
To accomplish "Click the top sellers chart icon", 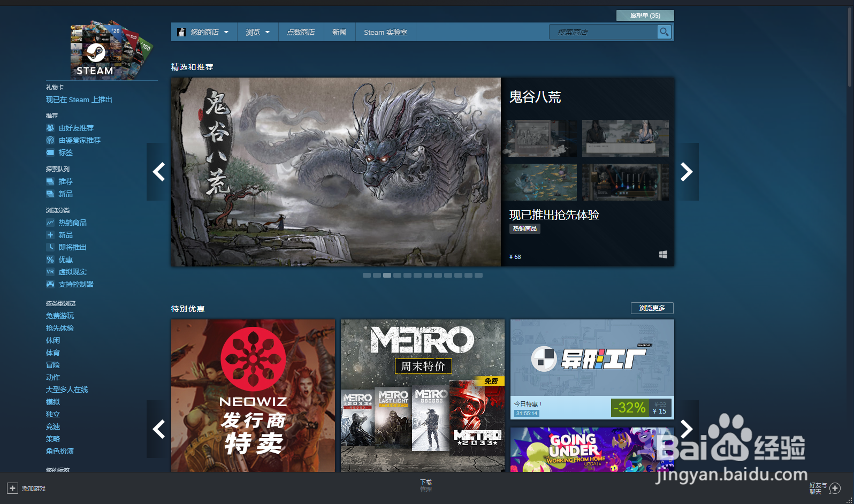I will click(50, 223).
